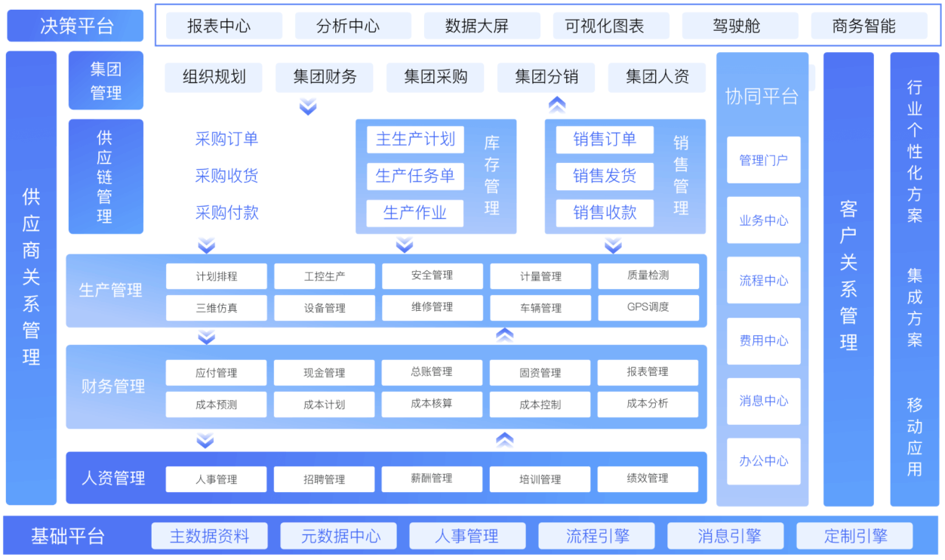Screen dimensions: 945x560
Task: Select the 集团管理 block
Action: coord(106,81)
